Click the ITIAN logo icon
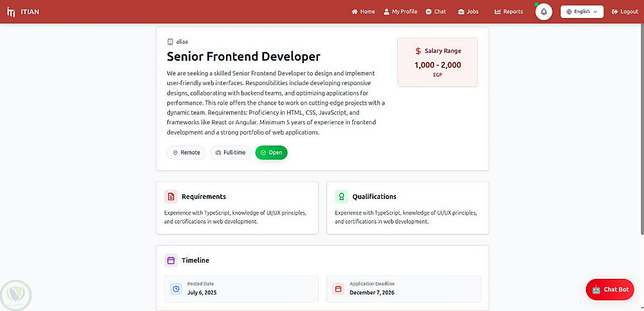Image resolution: width=644 pixels, height=311 pixels. (11, 12)
